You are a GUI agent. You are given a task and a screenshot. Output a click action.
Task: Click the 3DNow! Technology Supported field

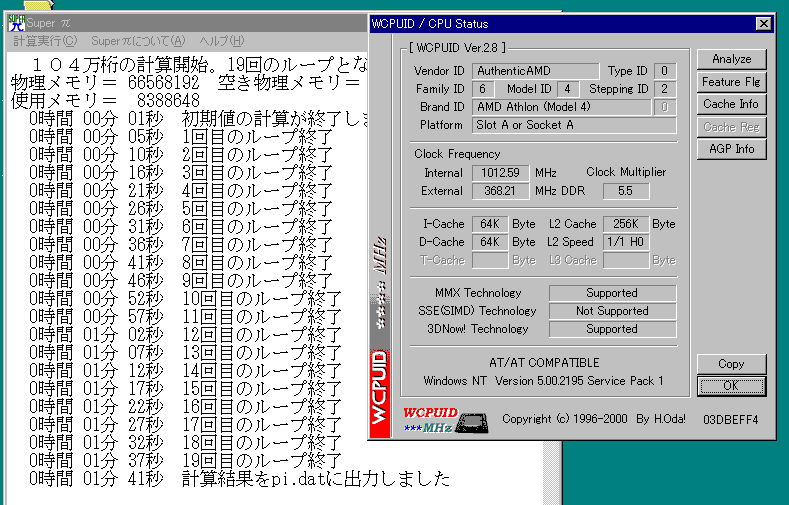pos(612,329)
